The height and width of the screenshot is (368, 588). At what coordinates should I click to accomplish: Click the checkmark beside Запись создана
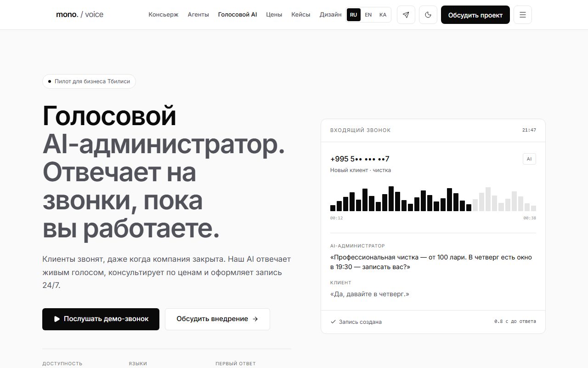point(333,322)
